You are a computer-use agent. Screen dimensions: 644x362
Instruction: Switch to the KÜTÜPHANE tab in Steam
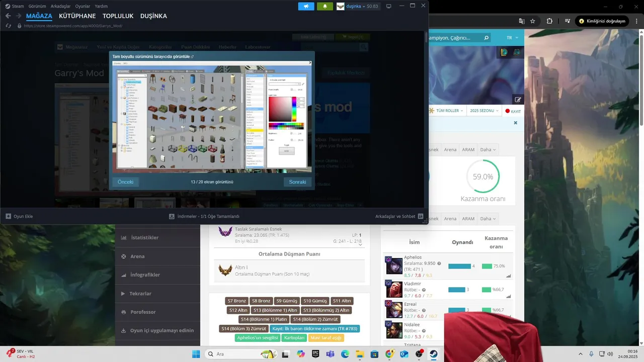tap(77, 16)
